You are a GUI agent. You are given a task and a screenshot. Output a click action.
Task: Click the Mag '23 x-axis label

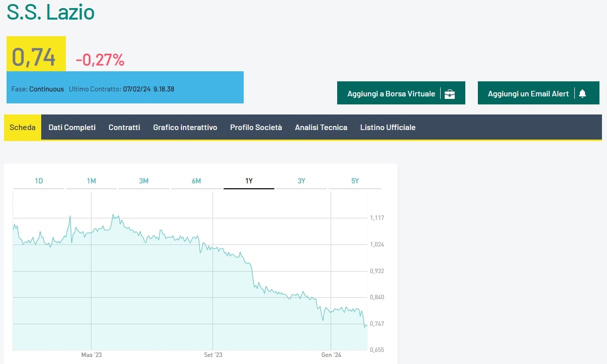point(91,355)
